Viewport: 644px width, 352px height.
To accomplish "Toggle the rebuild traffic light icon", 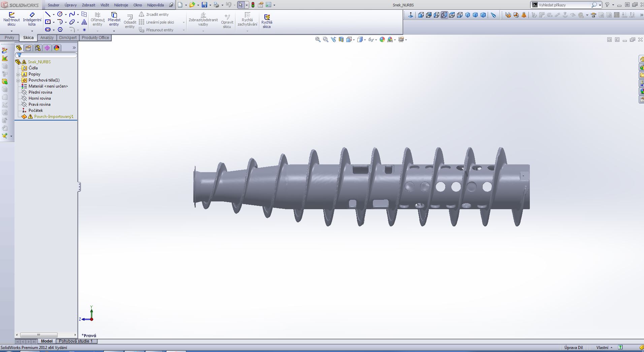I will tap(253, 5).
